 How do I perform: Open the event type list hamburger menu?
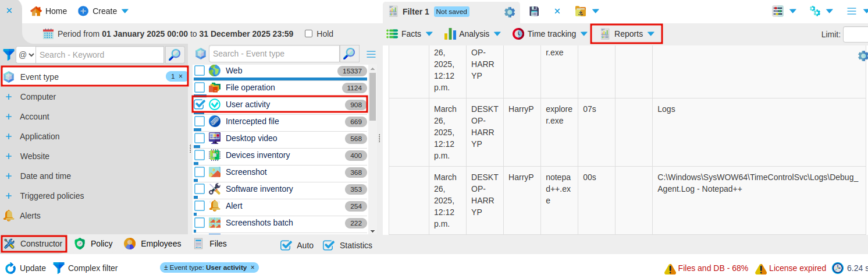(x=371, y=54)
